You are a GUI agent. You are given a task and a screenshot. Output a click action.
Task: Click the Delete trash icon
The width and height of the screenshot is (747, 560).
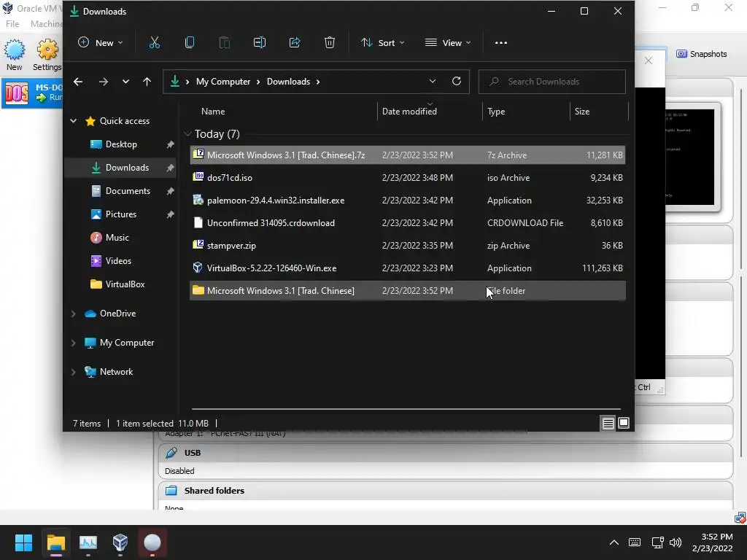tap(330, 43)
